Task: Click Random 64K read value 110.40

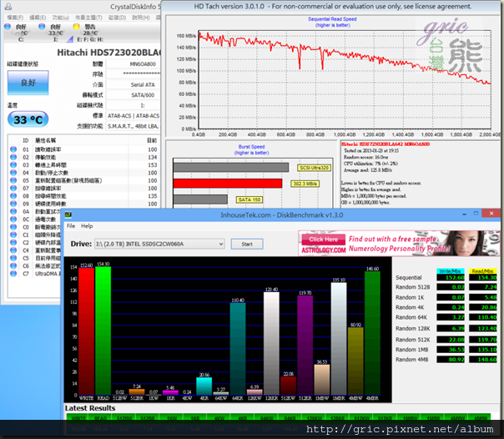Action: click(x=483, y=317)
